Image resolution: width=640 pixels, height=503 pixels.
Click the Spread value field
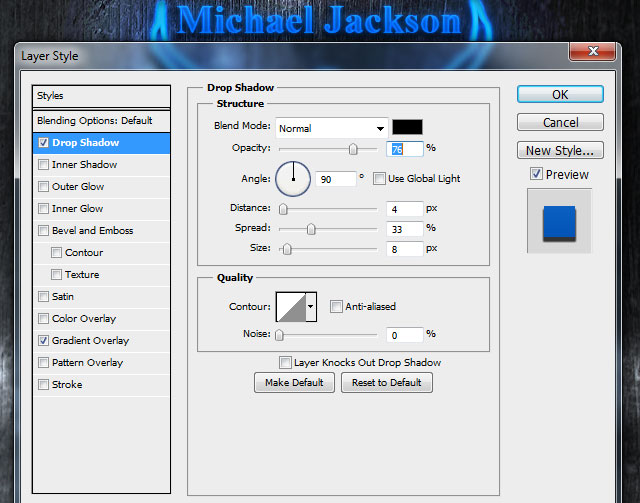click(405, 229)
